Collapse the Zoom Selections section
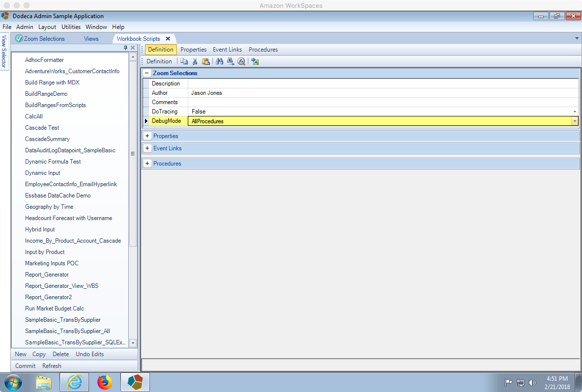Image resolution: width=582 pixels, height=392 pixels. [147, 73]
